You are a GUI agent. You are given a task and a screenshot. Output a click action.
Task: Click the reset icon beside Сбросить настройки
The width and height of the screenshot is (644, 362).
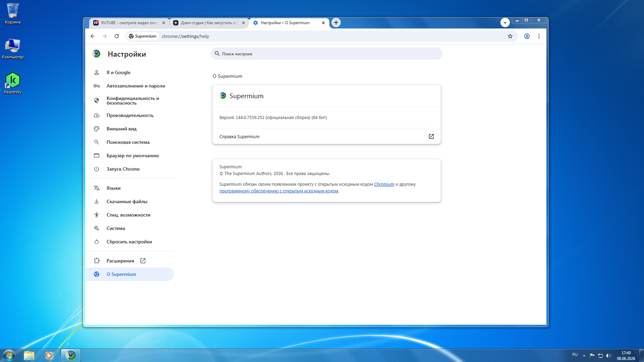97,242
